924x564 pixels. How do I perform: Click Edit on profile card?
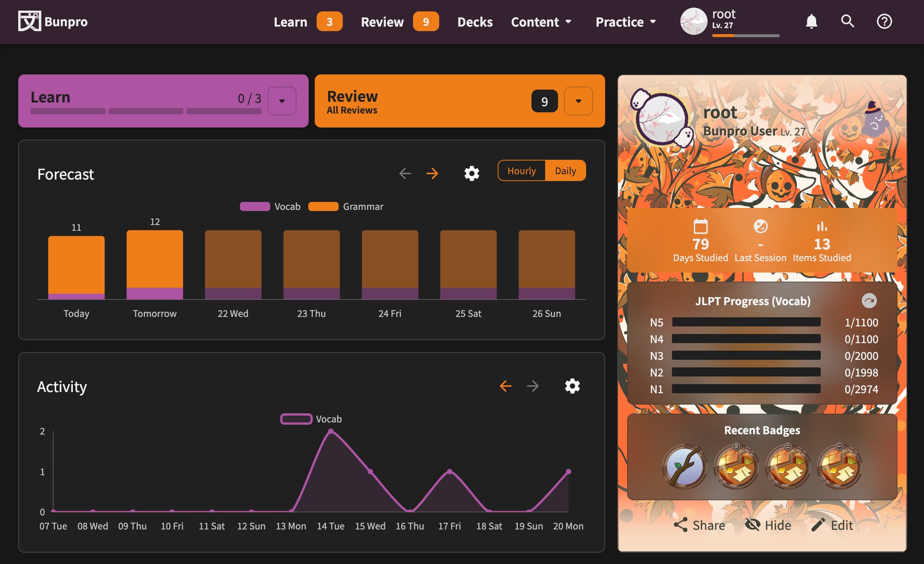click(832, 525)
